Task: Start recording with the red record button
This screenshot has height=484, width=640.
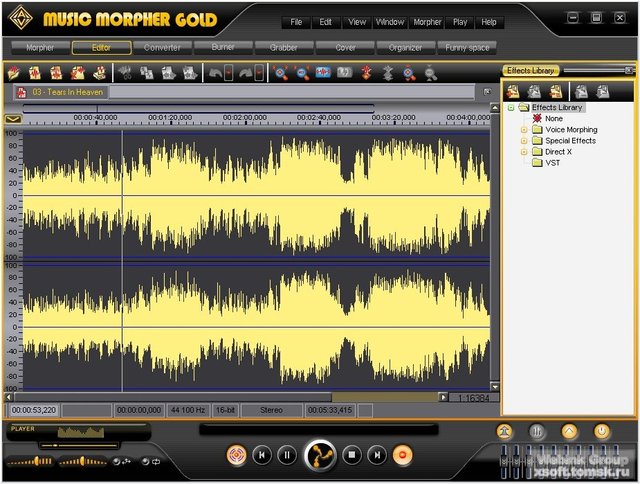Action: [402, 455]
